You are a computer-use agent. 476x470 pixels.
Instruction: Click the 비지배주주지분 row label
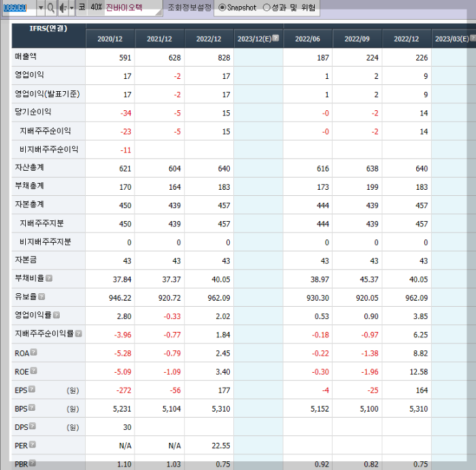click(46, 242)
